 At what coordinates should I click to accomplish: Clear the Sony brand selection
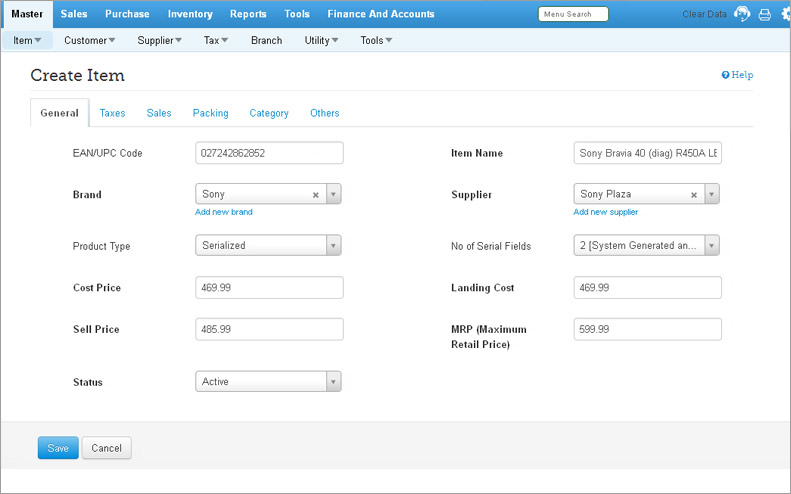316,195
